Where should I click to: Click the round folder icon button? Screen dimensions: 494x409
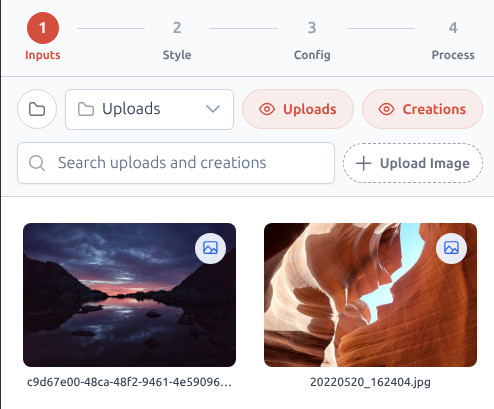pos(37,109)
